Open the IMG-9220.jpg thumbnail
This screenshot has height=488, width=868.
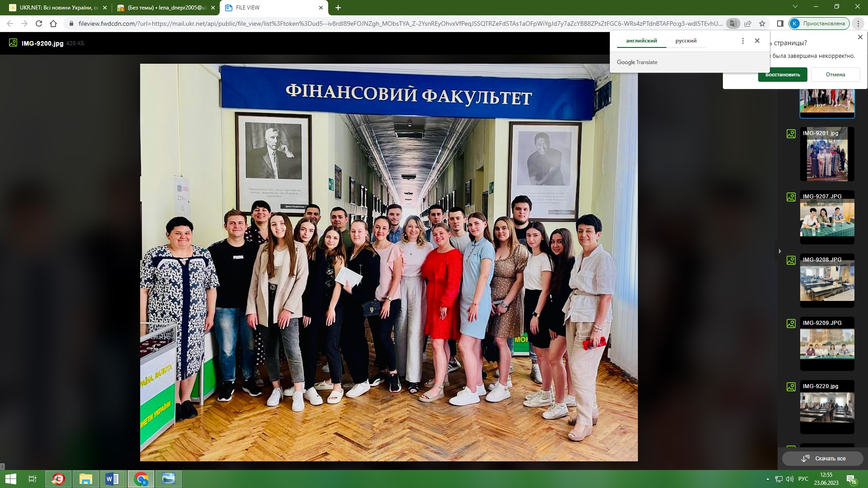pos(827,407)
